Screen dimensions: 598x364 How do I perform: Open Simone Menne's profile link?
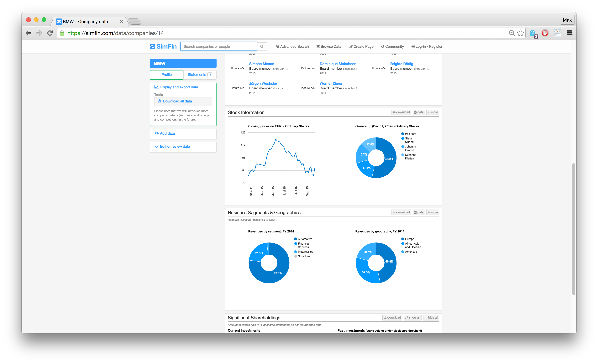click(261, 64)
